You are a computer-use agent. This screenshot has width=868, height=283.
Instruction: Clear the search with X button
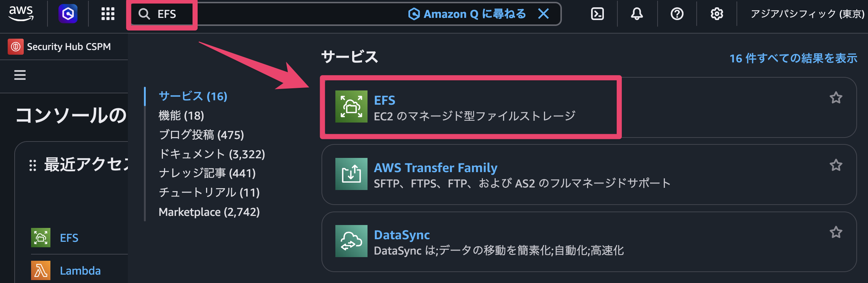(544, 14)
